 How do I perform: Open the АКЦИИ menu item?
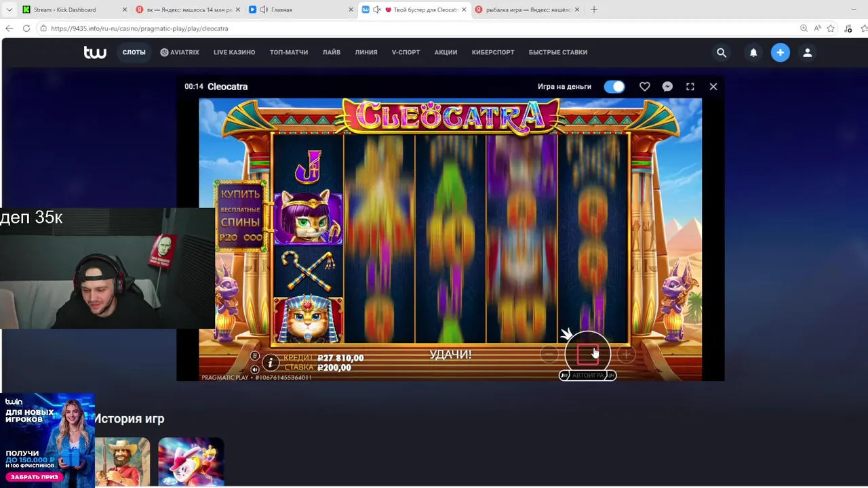(446, 52)
